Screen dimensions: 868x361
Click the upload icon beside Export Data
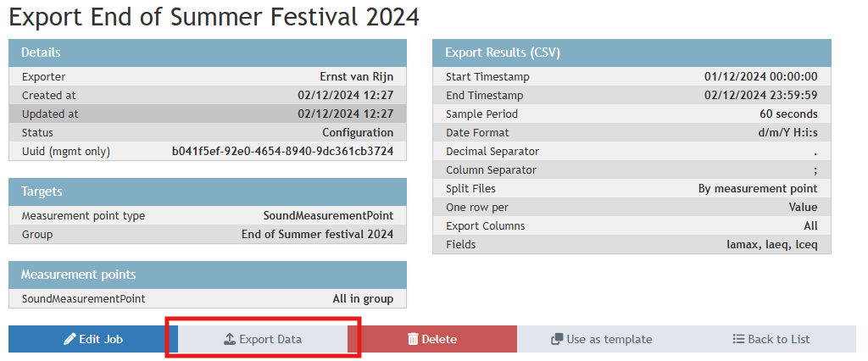click(x=229, y=339)
